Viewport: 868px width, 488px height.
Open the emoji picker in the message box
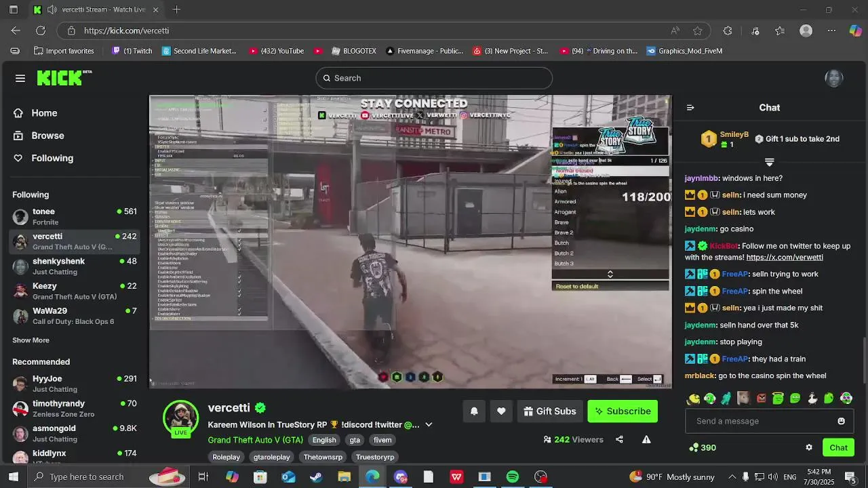tap(841, 421)
